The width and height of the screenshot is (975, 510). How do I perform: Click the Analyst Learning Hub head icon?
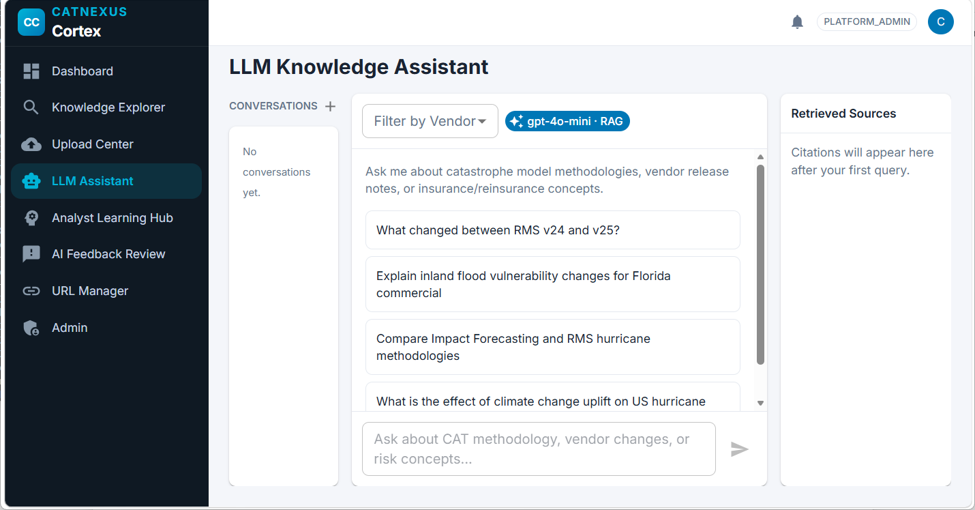(x=31, y=218)
